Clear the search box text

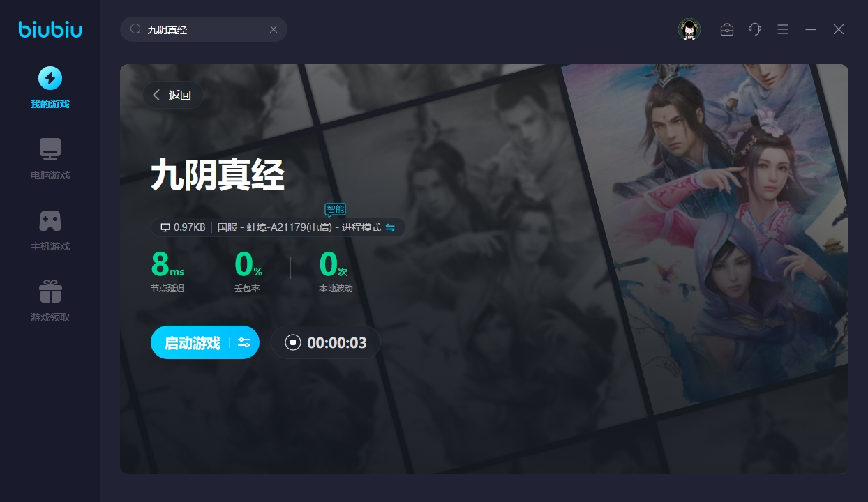(274, 29)
